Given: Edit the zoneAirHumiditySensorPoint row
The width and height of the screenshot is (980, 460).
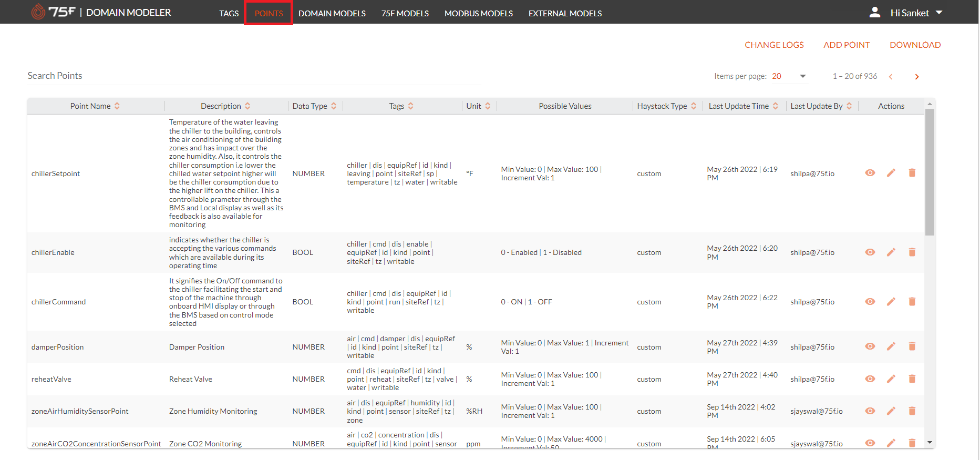Looking at the screenshot, I should coord(891,411).
